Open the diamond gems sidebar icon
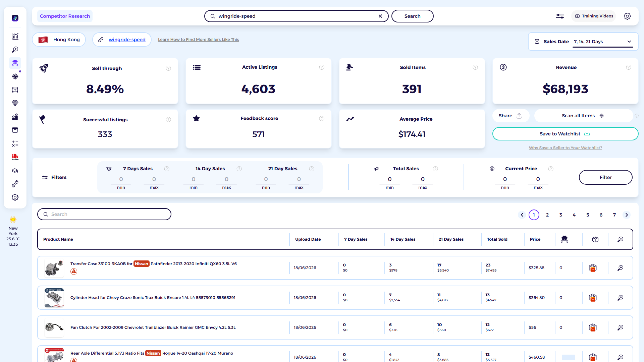 pyautogui.click(x=15, y=103)
